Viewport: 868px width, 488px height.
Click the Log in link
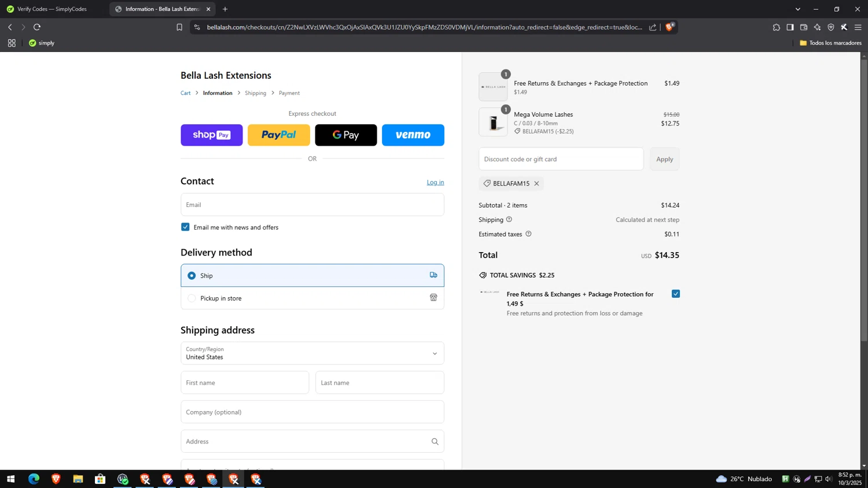[435, 182]
